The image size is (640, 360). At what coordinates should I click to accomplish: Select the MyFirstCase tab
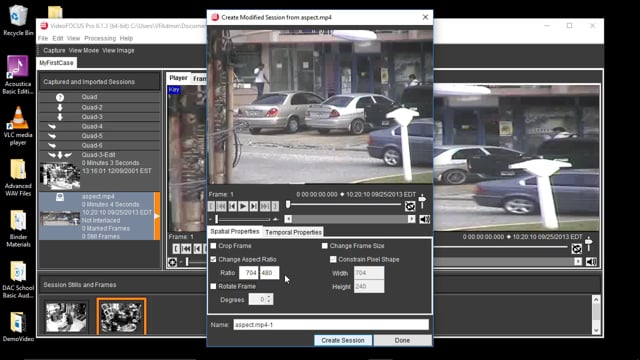point(56,63)
